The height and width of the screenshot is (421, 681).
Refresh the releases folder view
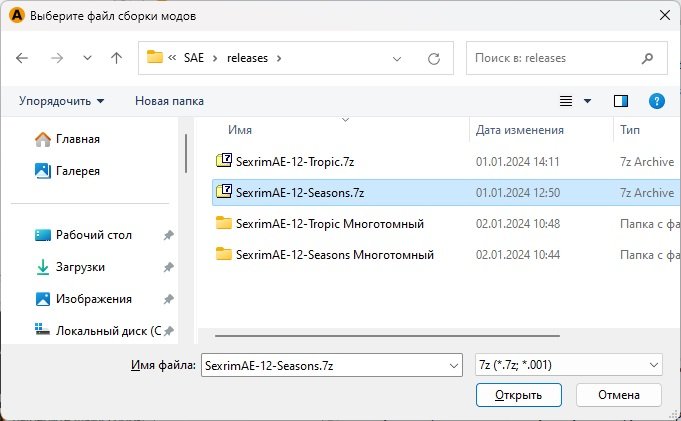434,58
